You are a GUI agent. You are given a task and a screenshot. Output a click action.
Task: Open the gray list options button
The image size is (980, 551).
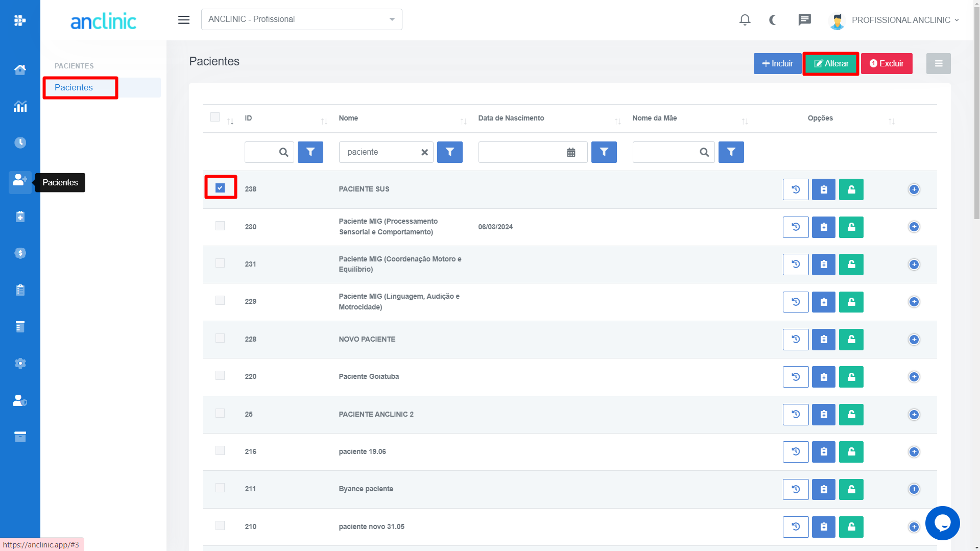click(x=939, y=64)
